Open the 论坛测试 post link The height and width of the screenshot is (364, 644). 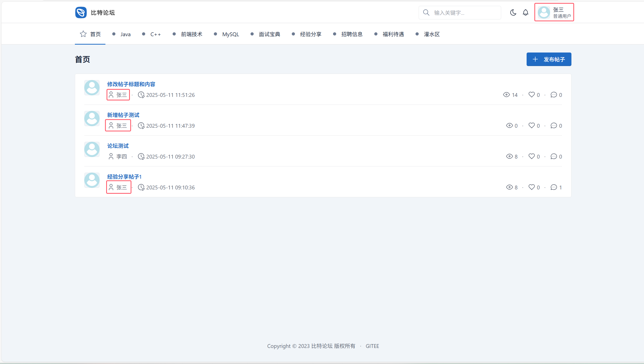[x=118, y=146]
